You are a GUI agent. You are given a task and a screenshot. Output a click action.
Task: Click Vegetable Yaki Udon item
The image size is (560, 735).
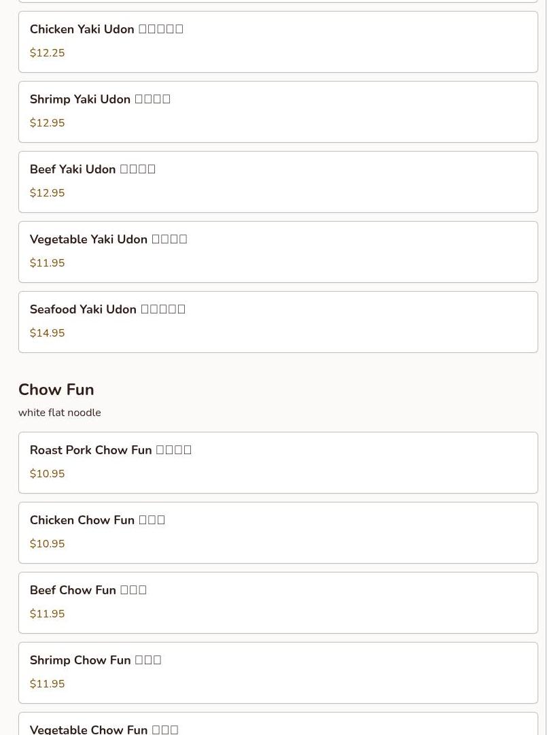(278, 252)
